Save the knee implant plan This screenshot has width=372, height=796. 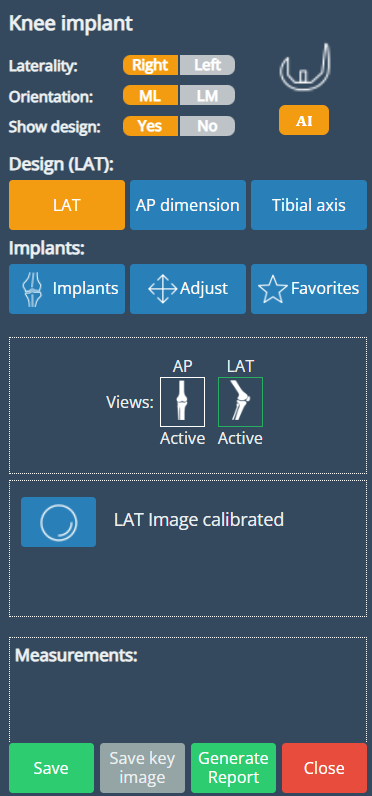(x=51, y=768)
